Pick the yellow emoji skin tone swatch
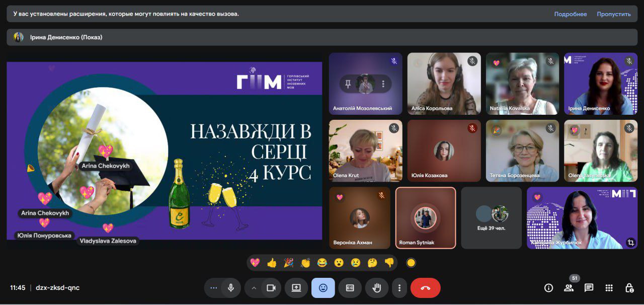The width and height of the screenshot is (644, 305). [x=411, y=263]
